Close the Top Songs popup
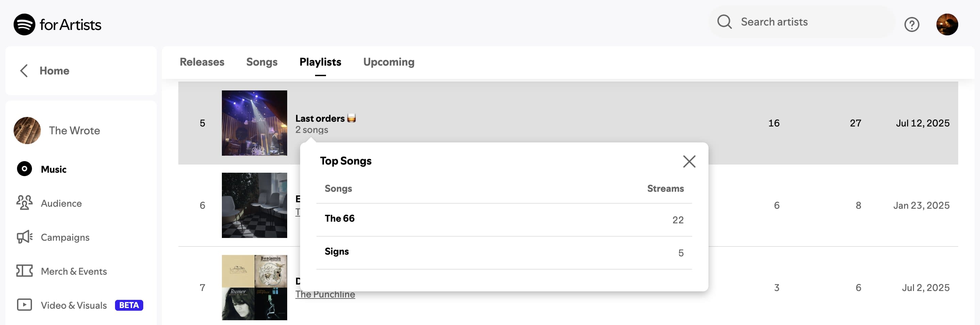Screen dimensions: 980x325 tap(689, 161)
